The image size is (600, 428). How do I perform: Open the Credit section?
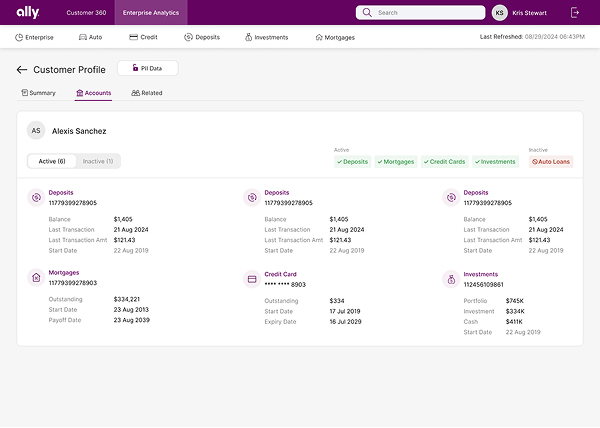point(143,37)
